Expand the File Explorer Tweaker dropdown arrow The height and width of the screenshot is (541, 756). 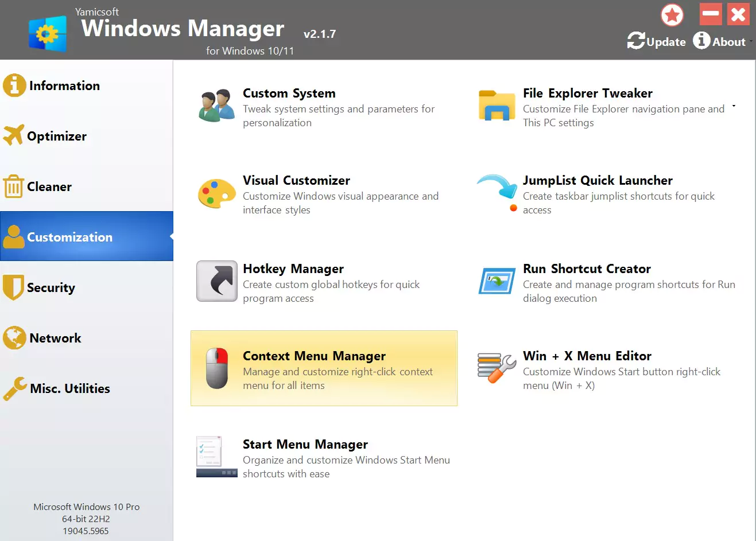[x=734, y=106]
